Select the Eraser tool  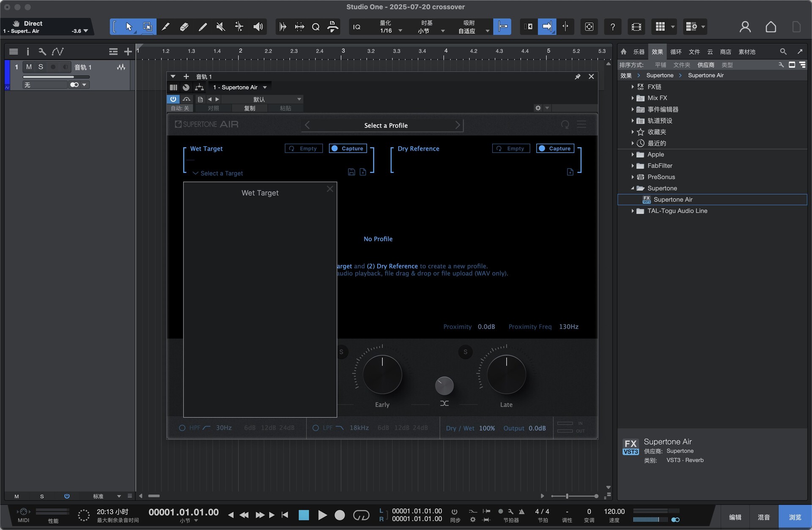(184, 27)
